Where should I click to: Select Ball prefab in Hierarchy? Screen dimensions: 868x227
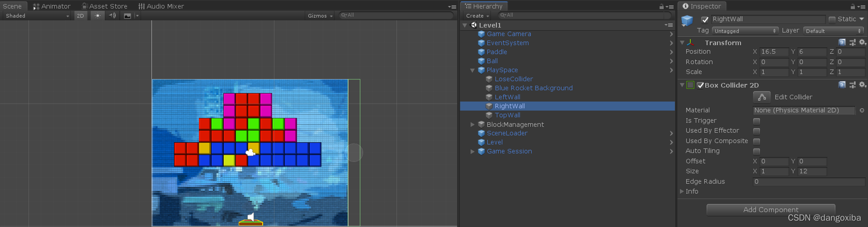(x=492, y=61)
